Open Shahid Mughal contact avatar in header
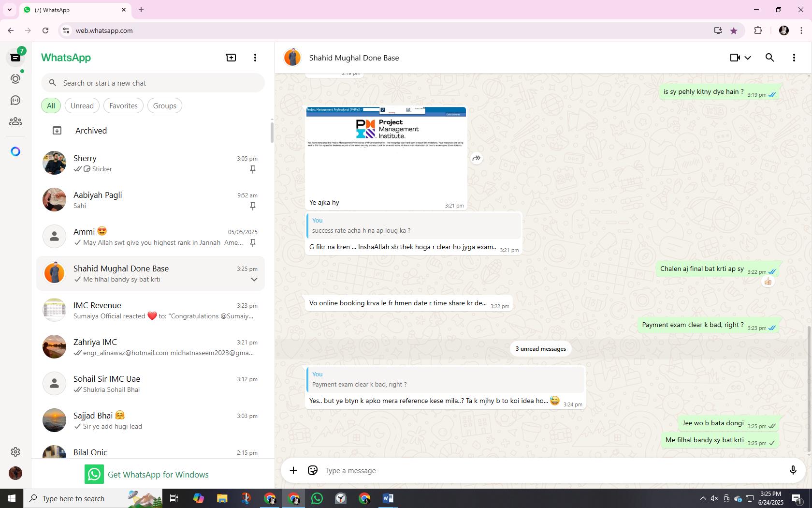The height and width of the screenshot is (508, 812). [x=292, y=58]
